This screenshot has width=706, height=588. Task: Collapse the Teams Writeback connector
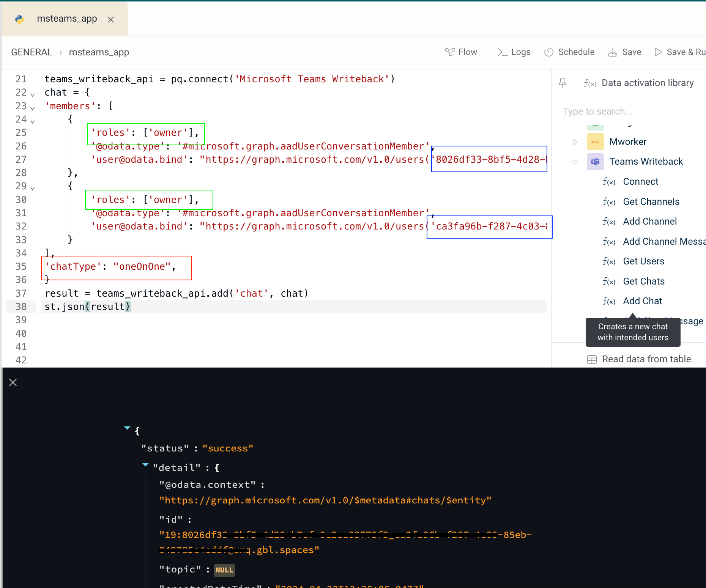tap(575, 162)
